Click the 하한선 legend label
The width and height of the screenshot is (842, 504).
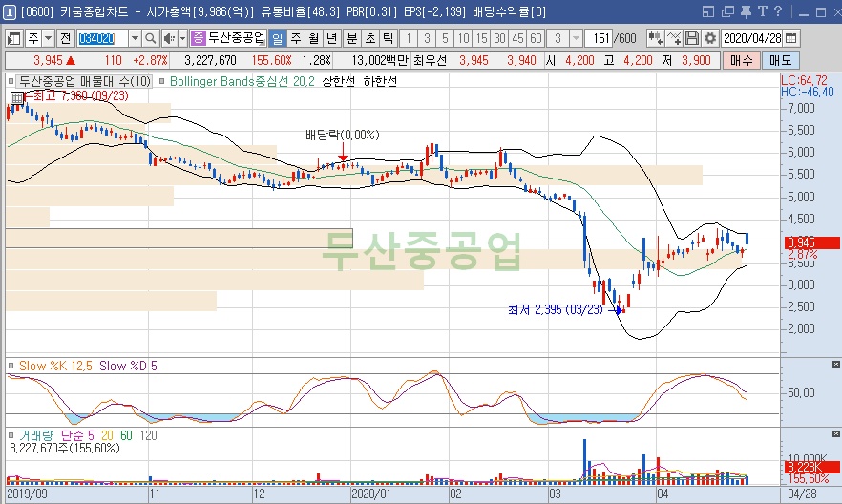(380, 81)
